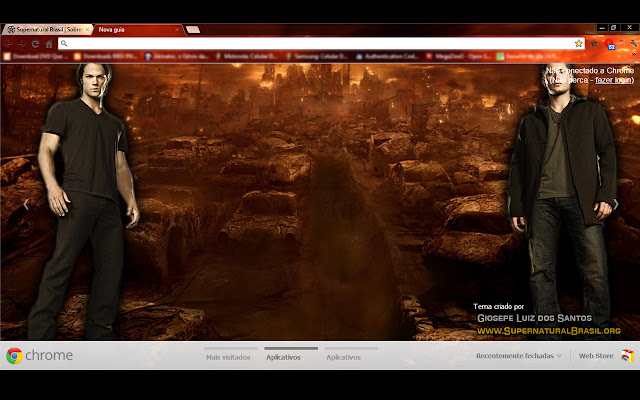640x400 pixels.
Task: Click the colorful Web Store icon
Action: (x=628, y=356)
